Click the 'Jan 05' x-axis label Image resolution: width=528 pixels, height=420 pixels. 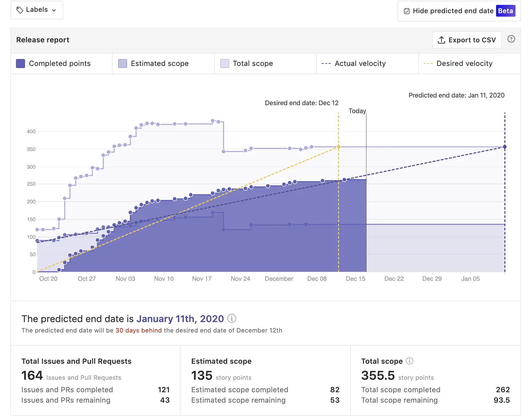pyautogui.click(x=470, y=279)
